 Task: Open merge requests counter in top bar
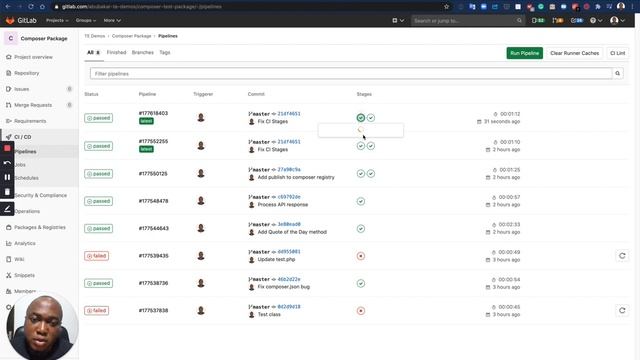pos(558,20)
